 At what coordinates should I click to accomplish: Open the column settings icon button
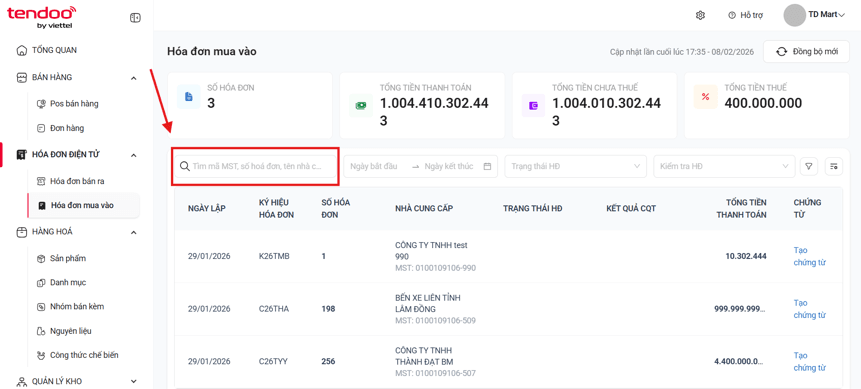pyautogui.click(x=834, y=166)
